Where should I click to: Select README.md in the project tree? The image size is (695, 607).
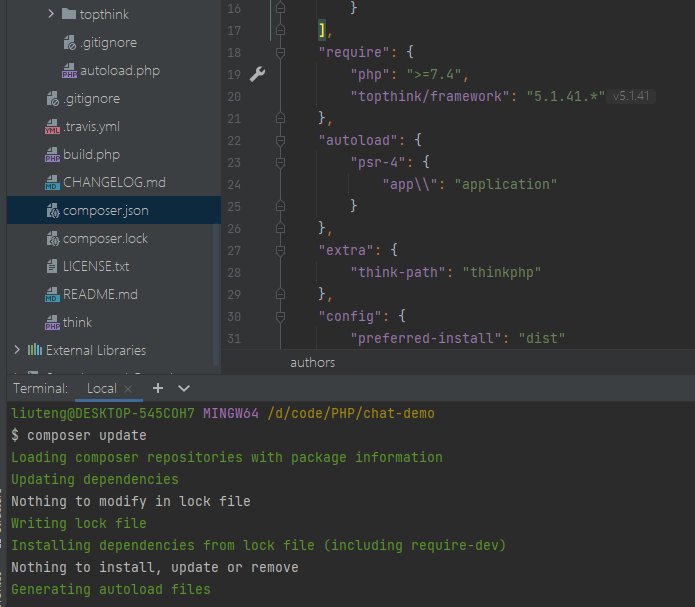100,295
